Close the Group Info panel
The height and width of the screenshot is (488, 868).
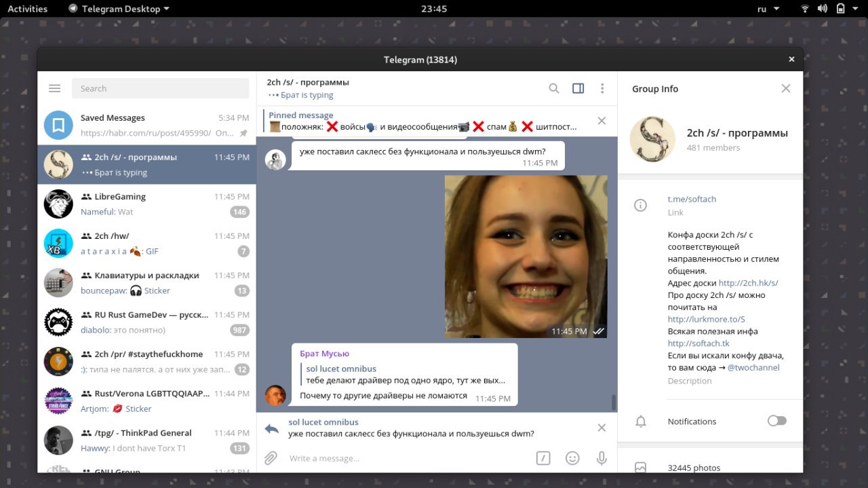(x=786, y=88)
